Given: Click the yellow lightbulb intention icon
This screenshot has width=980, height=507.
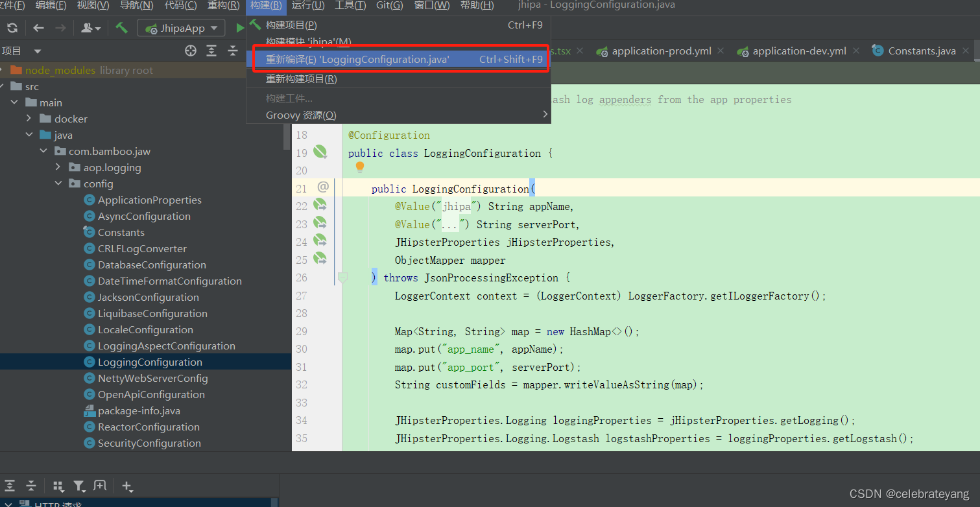Looking at the screenshot, I should [x=360, y=167].
